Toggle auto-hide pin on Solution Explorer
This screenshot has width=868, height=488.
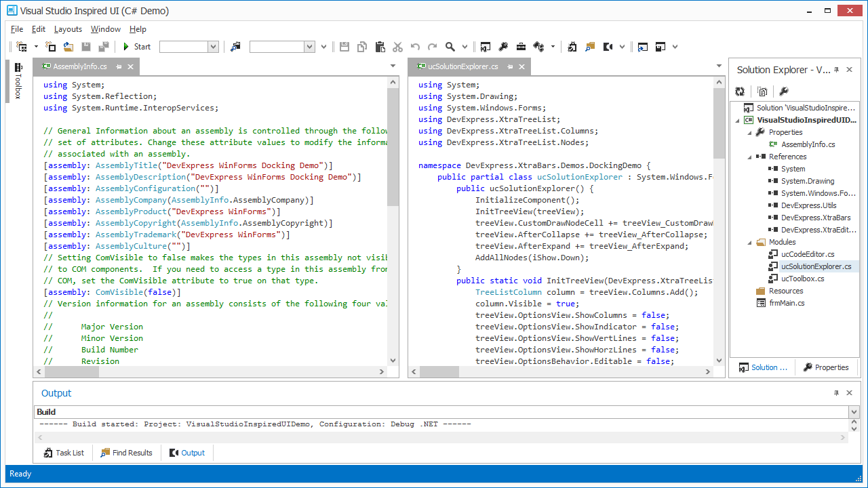[837, 69]
